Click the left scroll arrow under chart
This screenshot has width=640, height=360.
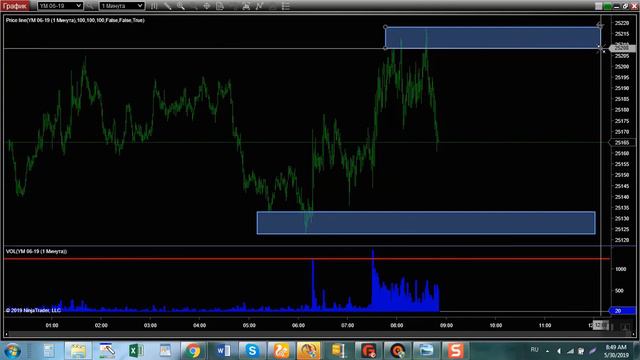(x=6, y=334)
